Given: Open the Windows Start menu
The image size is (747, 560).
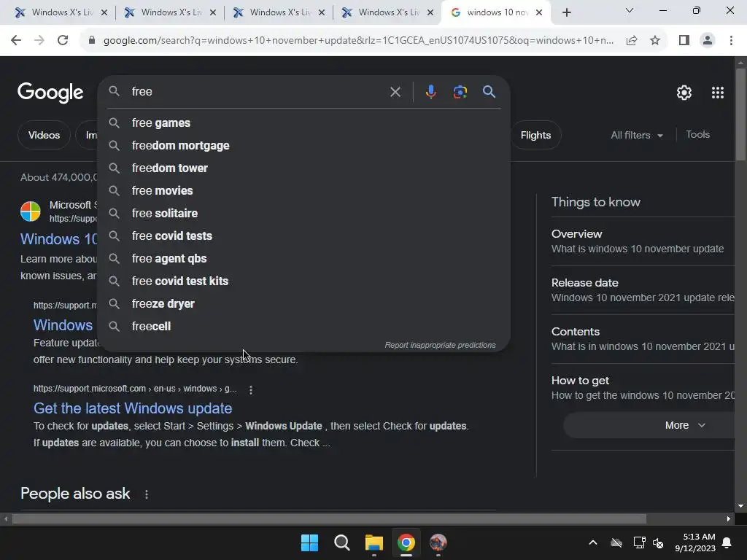Looking at the screenshot, I should [309, 542].
